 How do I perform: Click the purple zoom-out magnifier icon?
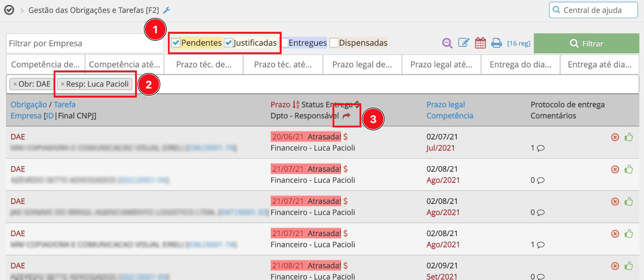[447, 43]
